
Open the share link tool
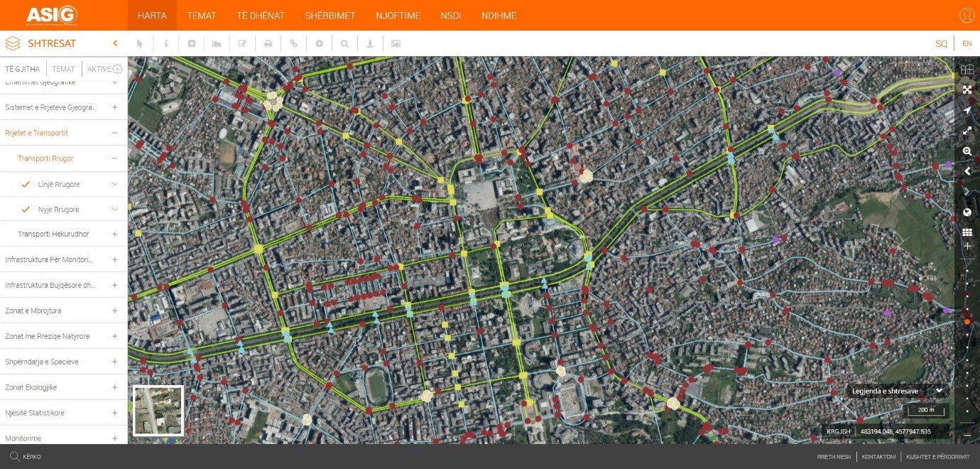(293, 43)
